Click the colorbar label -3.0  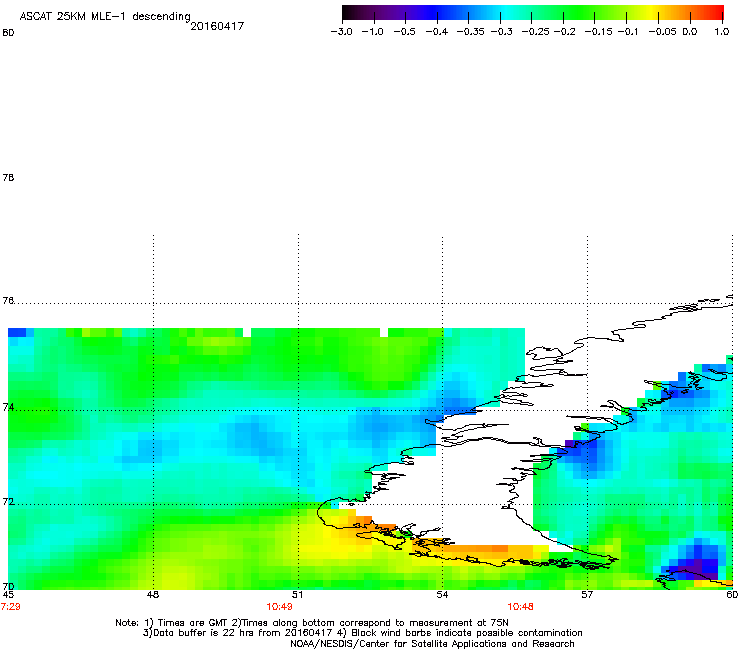[x=341, y=32]
